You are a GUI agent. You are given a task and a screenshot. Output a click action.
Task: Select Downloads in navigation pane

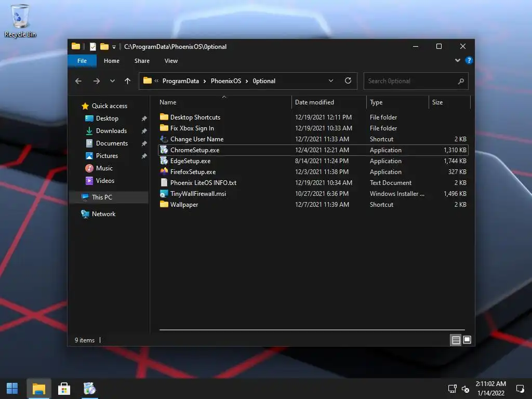click(106, 130)
